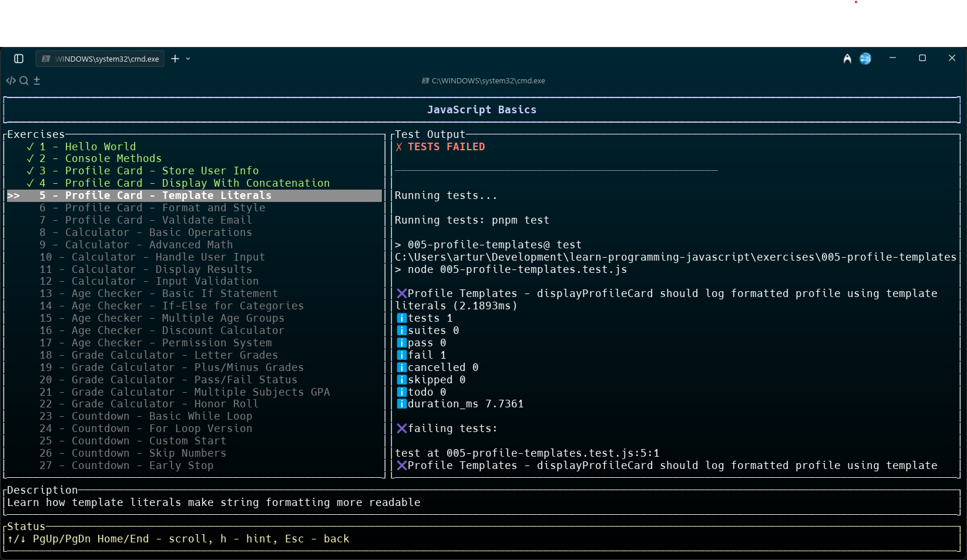Open search with the magnifier icon
Screen dimensions: 967x560
24,80
